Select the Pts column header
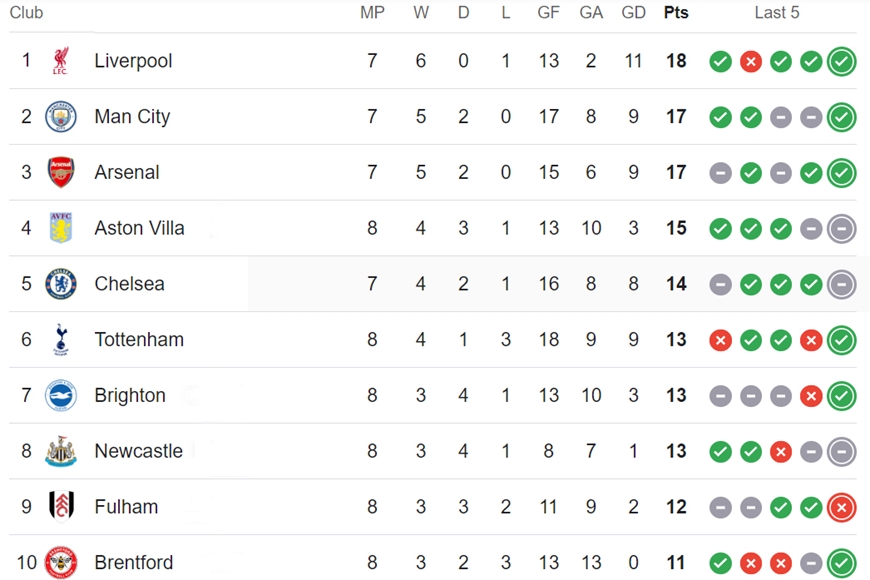The height and width of the screenshot is (580, 870). 676,13
